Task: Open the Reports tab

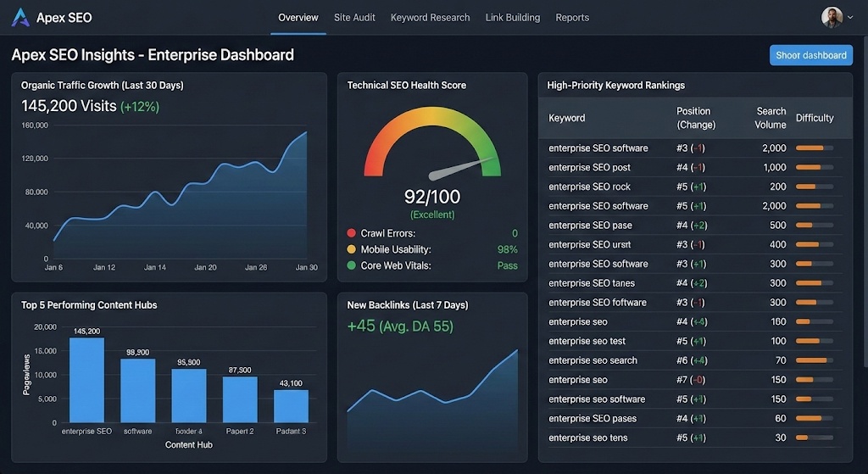Action: [572, 17]
